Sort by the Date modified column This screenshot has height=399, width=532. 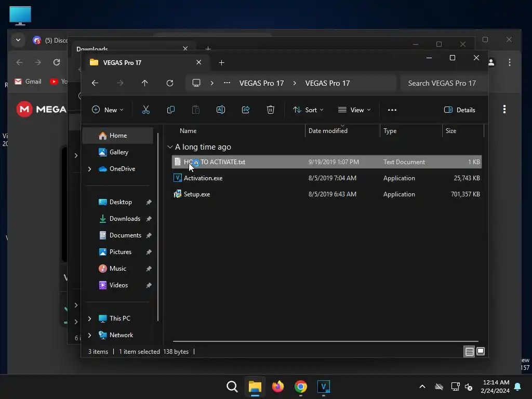click(328, 131)
